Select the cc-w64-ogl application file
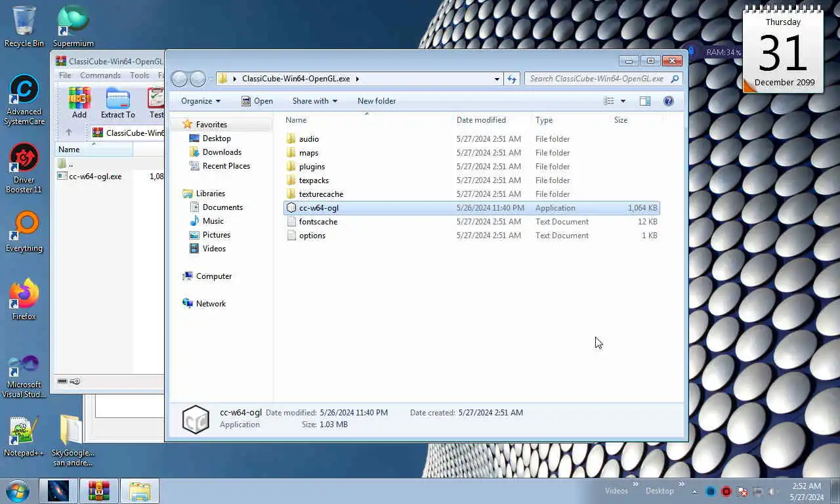840x504 pixels. coord(471,208)
